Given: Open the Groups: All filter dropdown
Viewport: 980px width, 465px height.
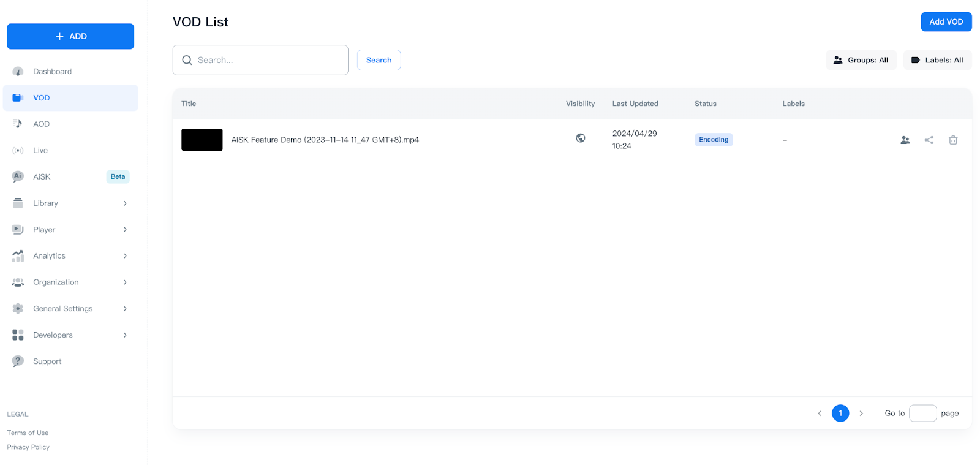Looking at the screenshot, I should coord(861,60).
